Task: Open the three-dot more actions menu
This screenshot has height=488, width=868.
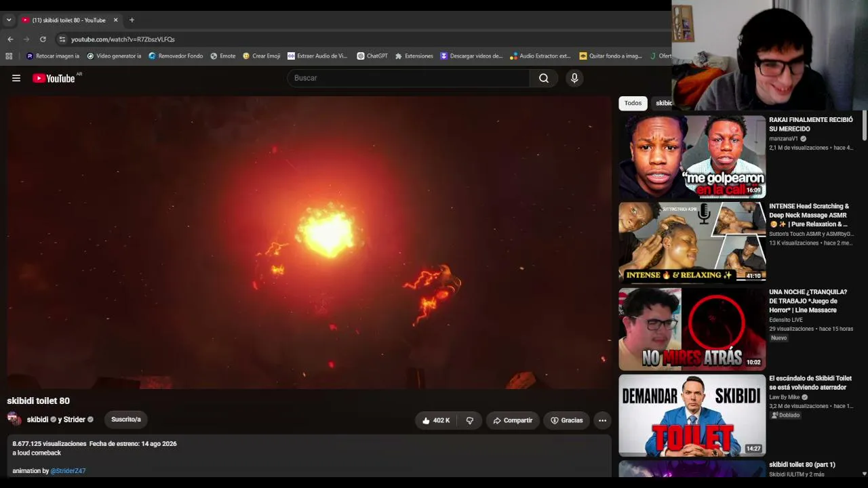Action: [x=602, y=420]
